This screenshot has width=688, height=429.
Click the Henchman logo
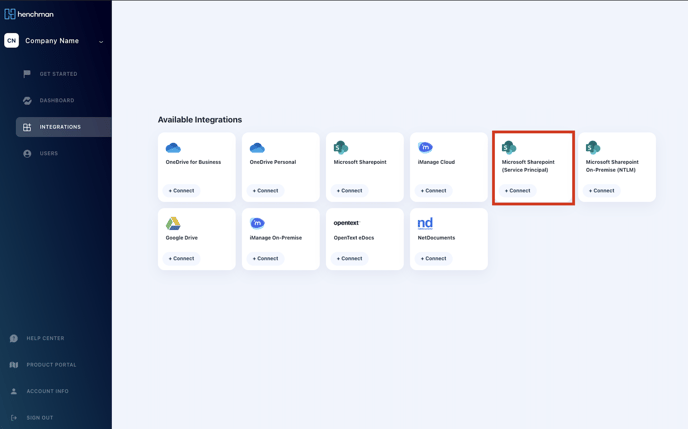29,14
